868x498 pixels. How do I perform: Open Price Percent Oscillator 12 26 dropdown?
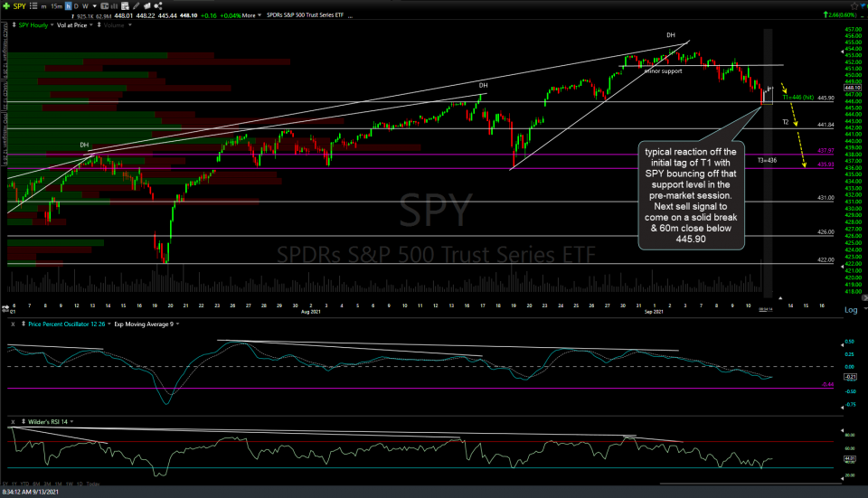click(x=109, y=324)
